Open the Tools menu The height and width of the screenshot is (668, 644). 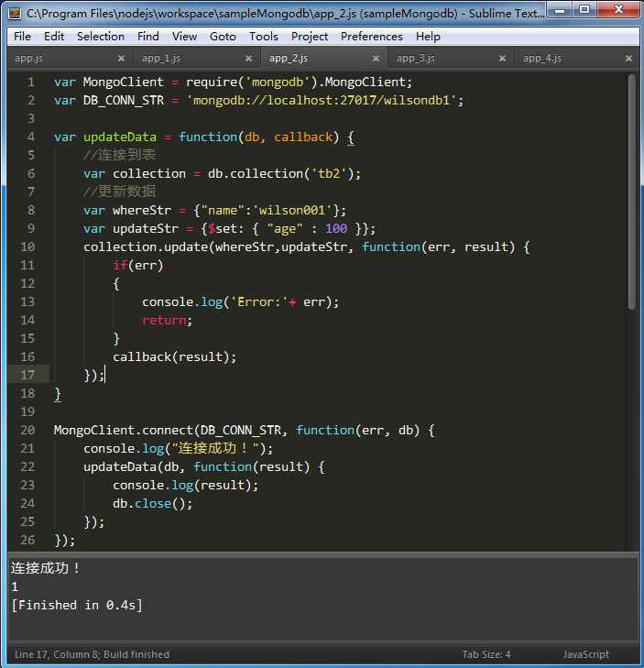[264, 37]
